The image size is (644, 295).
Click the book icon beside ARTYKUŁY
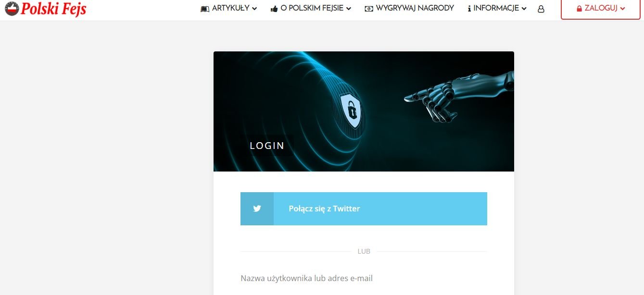point(205,9)
